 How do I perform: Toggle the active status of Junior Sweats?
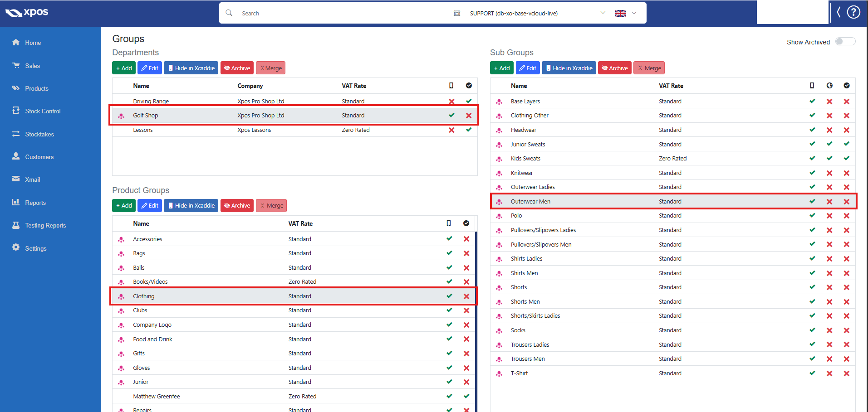pos(846,144)
